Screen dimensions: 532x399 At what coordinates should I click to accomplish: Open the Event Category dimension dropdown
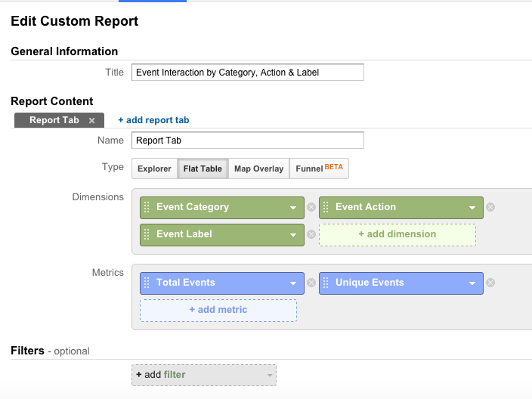(293, 208)
